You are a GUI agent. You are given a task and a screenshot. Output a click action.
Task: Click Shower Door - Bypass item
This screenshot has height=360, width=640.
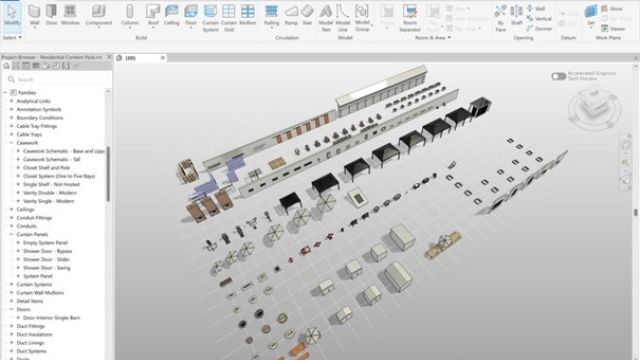click(47, 251)
